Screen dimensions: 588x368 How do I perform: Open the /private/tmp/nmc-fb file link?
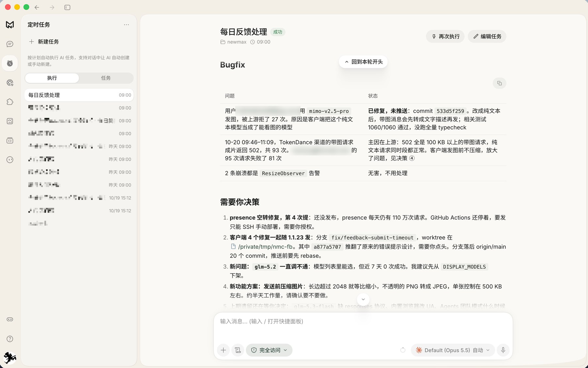[x=262, y=247]
